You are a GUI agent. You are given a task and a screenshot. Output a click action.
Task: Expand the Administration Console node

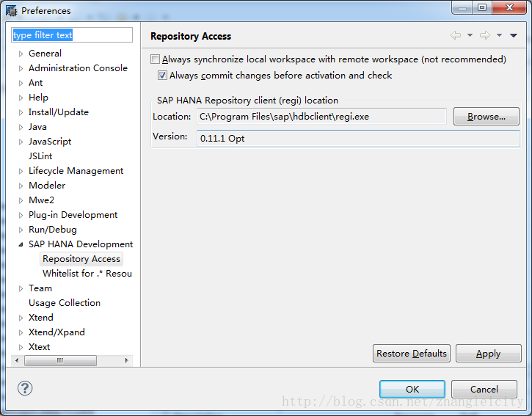coord(21,68)
